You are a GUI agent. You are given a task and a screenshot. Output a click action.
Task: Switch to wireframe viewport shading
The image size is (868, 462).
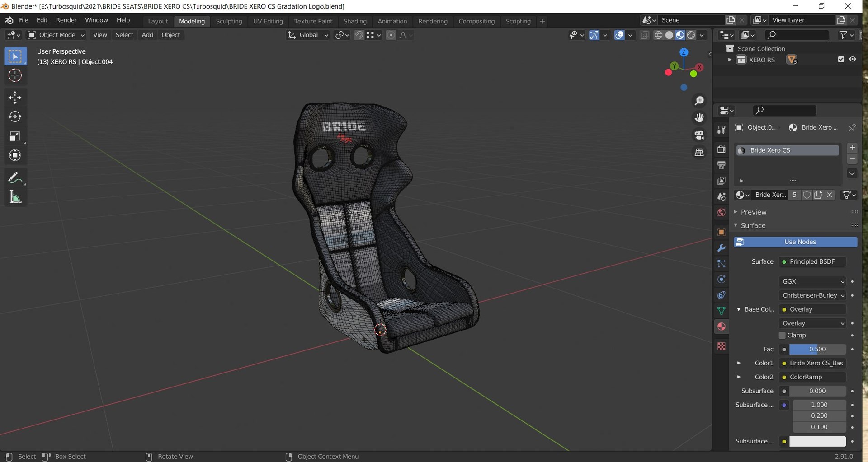(659, 35)
